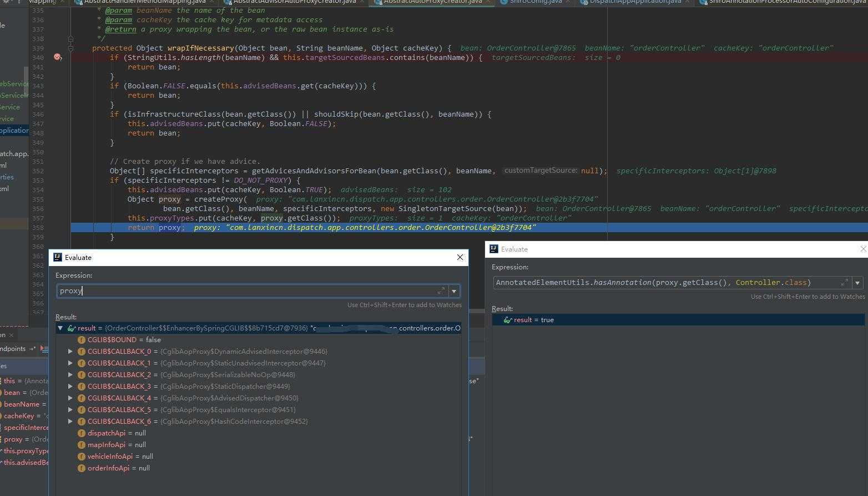This screenshot has width=868, height=496.
Task: Click field icon of CGLIB$CALLBACK_2
Action: click(x=82, y=375)
